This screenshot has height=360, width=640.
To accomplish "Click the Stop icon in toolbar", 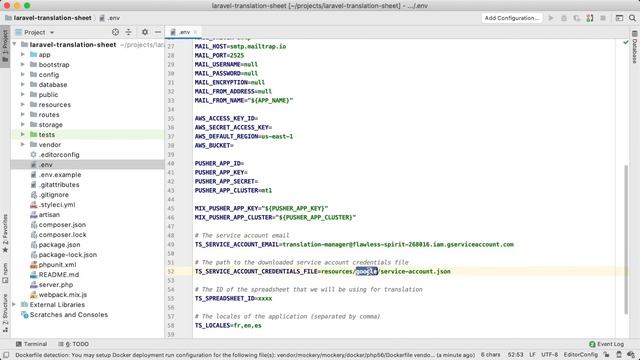I will [603, 18].
